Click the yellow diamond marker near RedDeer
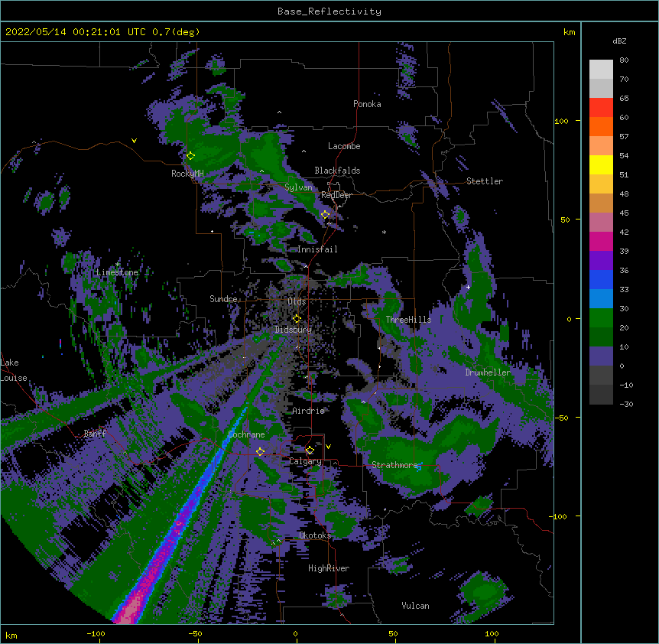659x644 pixels. coord(325,215)
